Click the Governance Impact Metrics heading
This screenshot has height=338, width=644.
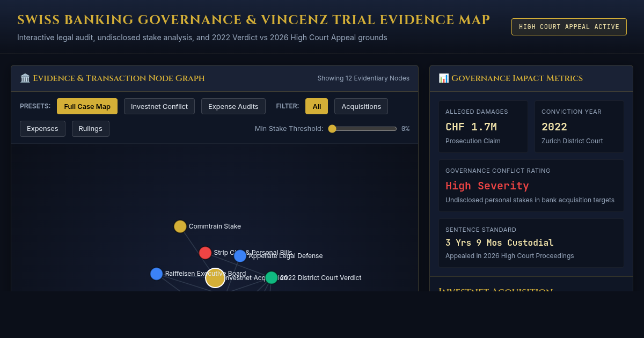tap(517, 78)
